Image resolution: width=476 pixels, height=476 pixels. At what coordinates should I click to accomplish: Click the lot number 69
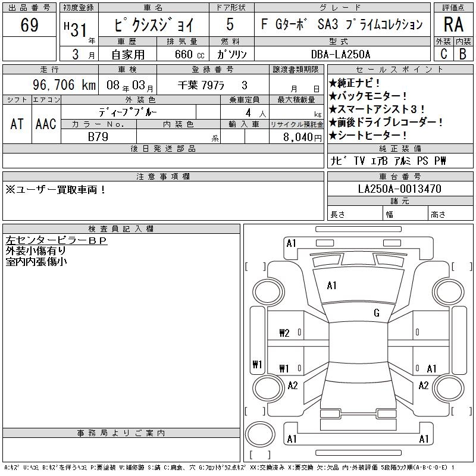coord(29,25)
